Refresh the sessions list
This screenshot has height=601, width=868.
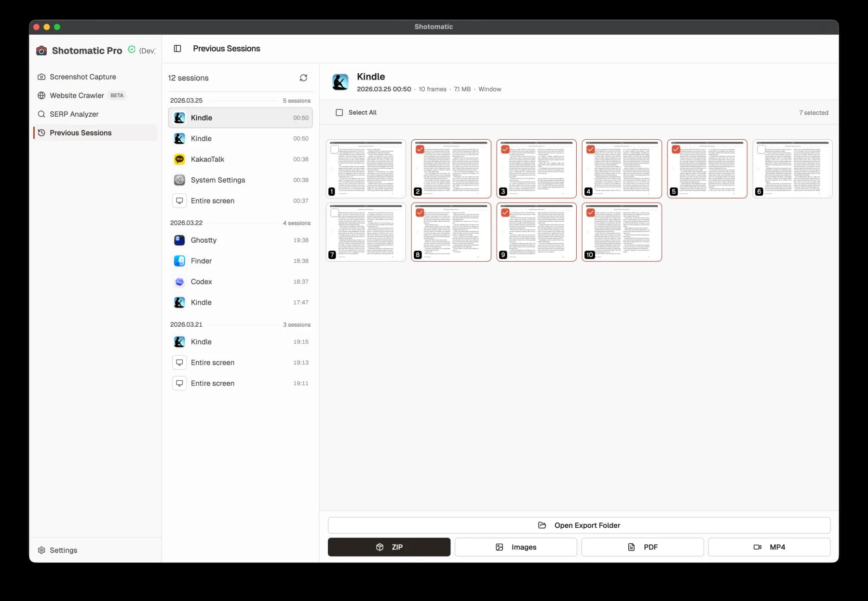tap(303, 78)
